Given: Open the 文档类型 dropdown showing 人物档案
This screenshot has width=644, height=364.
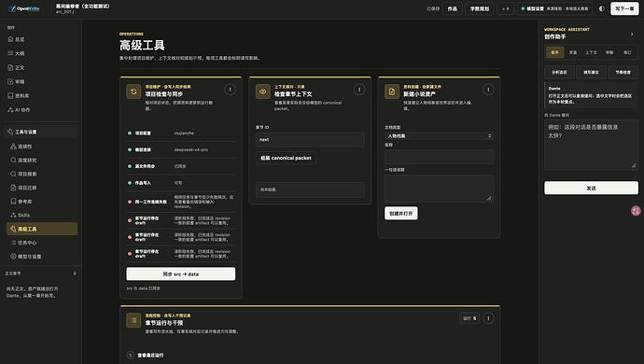Looking at the screenshot, I should 439,136.
